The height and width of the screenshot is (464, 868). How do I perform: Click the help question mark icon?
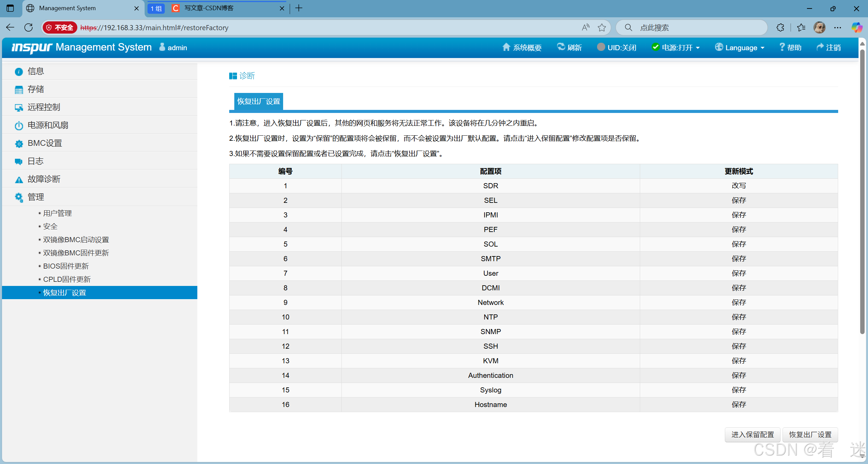(782, 47)
